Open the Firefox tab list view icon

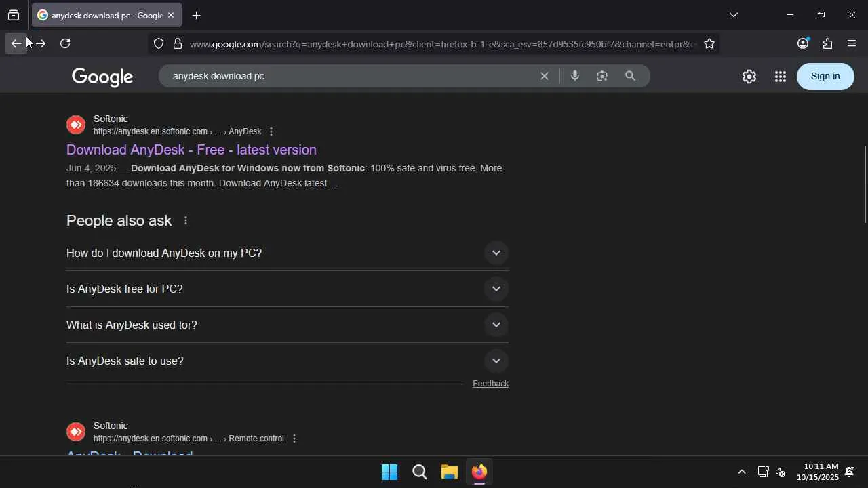(x=14, y=15)
